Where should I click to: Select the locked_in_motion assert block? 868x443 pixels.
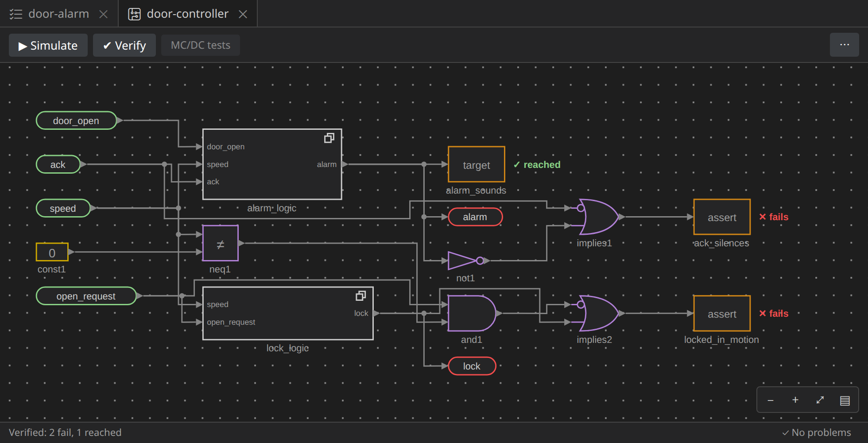tap(722, 313)
